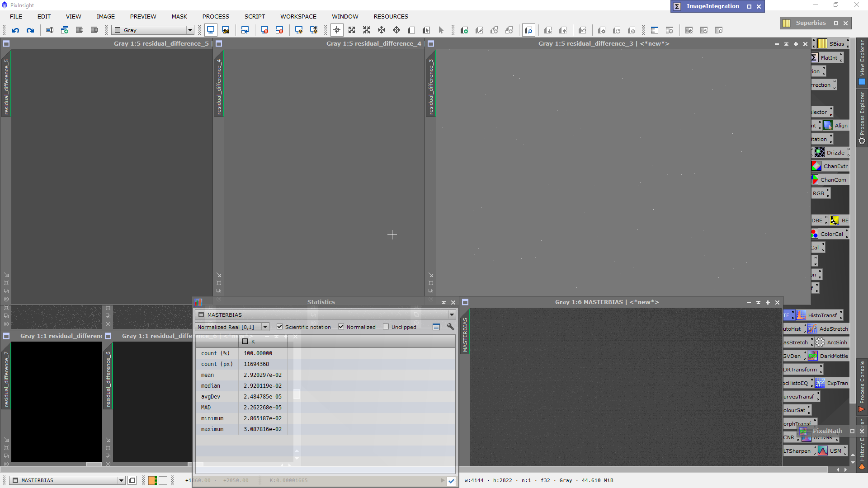Click the horizontal scrollbar of residual_difference_7 window

(56, 465)
